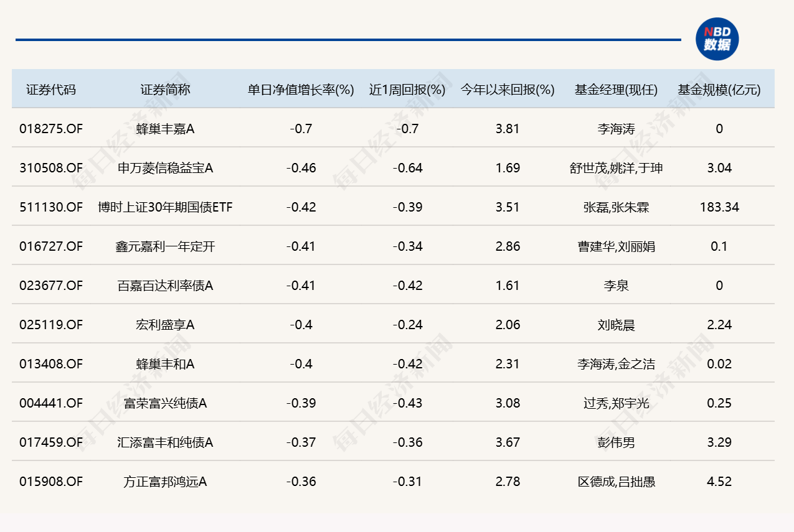Click fund name 蜂巢丰嘉A

point(165,129)
